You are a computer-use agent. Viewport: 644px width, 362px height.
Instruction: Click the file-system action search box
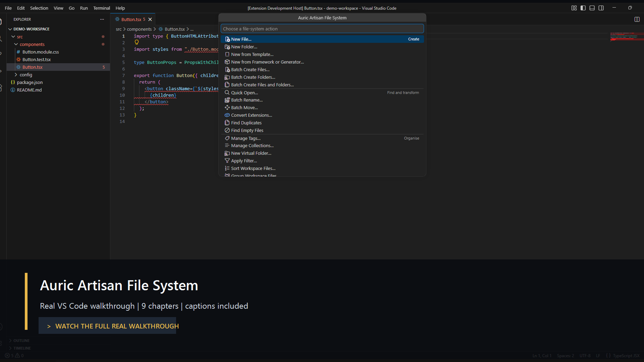tap(322, 29)
